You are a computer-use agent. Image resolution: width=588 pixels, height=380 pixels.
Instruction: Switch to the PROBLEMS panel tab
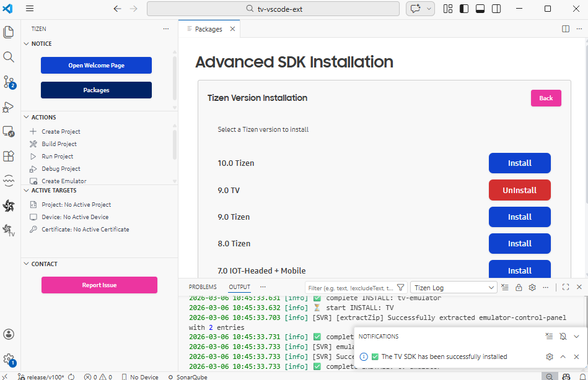point(203,287)
